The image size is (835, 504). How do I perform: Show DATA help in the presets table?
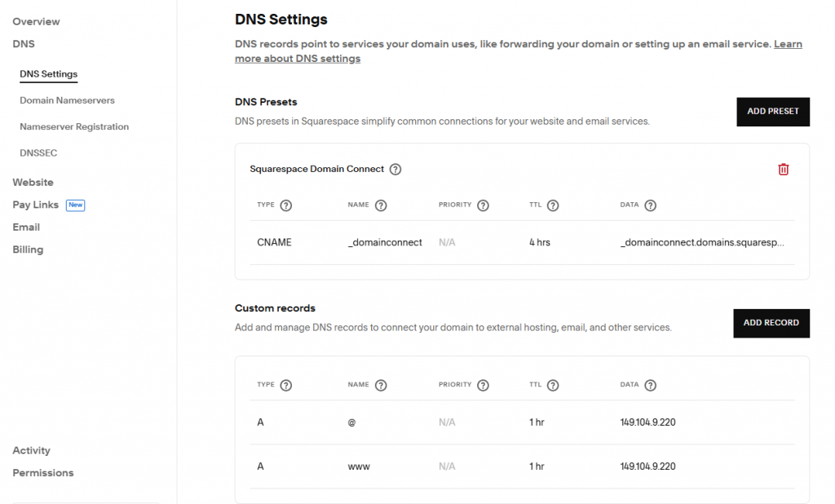coord(650,206)
